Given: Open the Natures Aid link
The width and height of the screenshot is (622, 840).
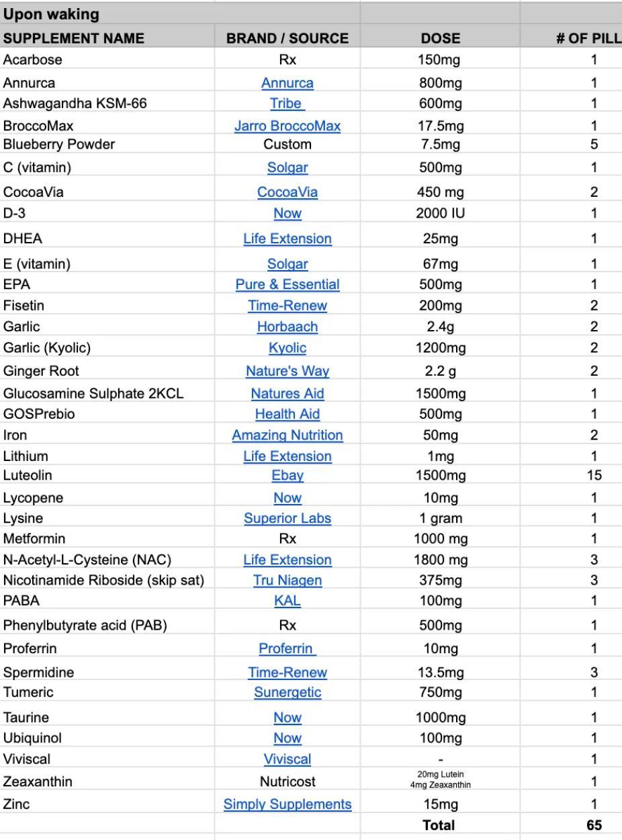Looking at the screenshot, I should [287, 393].
